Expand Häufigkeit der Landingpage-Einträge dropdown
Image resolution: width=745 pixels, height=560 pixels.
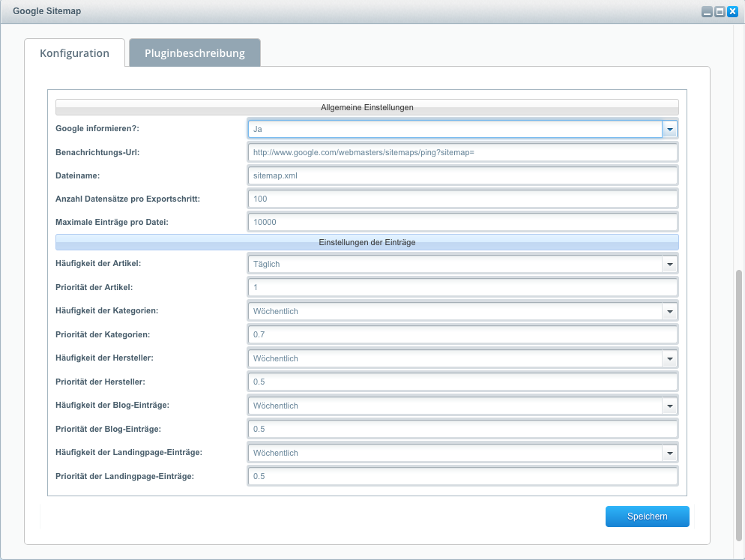669,453
